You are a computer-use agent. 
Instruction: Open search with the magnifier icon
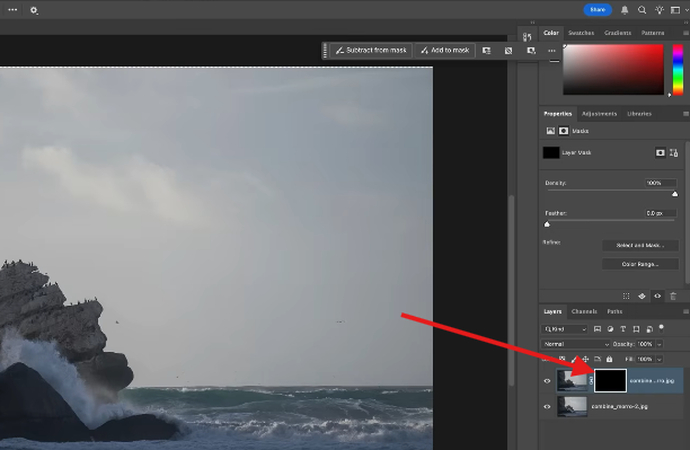coord(642,10)
